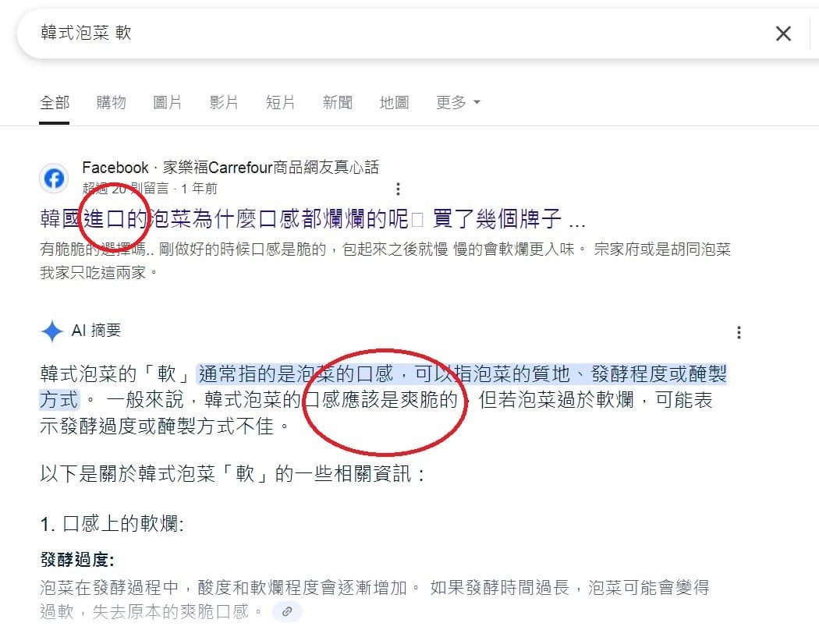Open 韓國進口的泡菜 result title link
This screenshot has width=819, height=644.
click(x=312, y=218)
